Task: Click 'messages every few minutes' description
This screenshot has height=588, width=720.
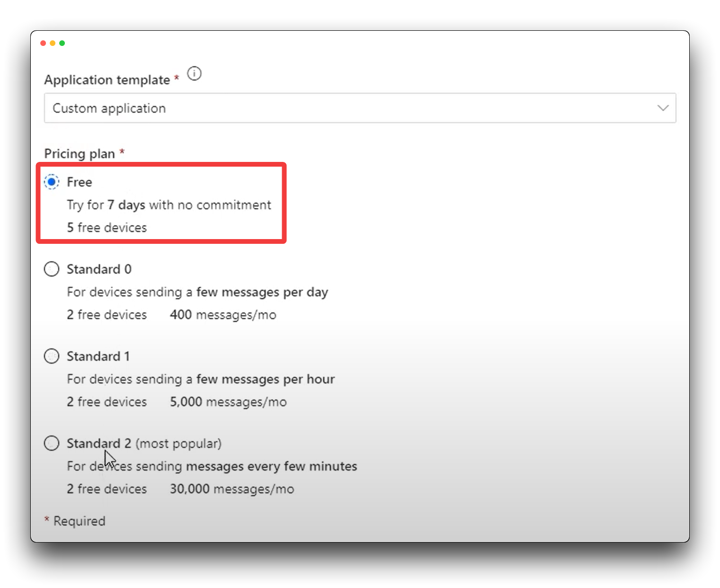Action: [272, 466]
